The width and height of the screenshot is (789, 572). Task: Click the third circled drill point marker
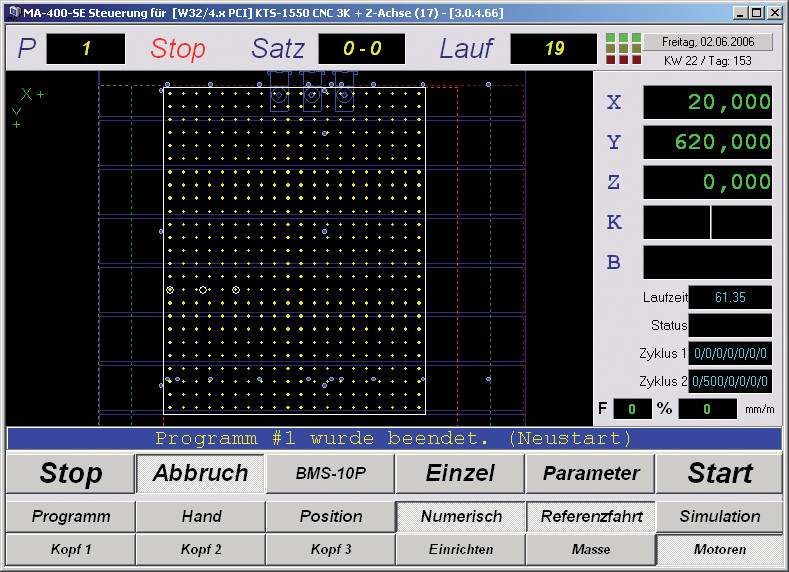236,290
